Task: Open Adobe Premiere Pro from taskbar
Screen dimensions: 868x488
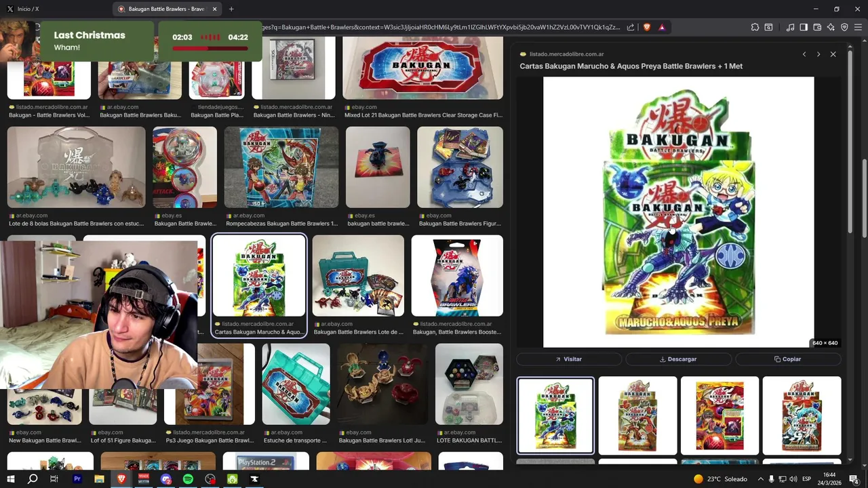Action: coord(77,479)
